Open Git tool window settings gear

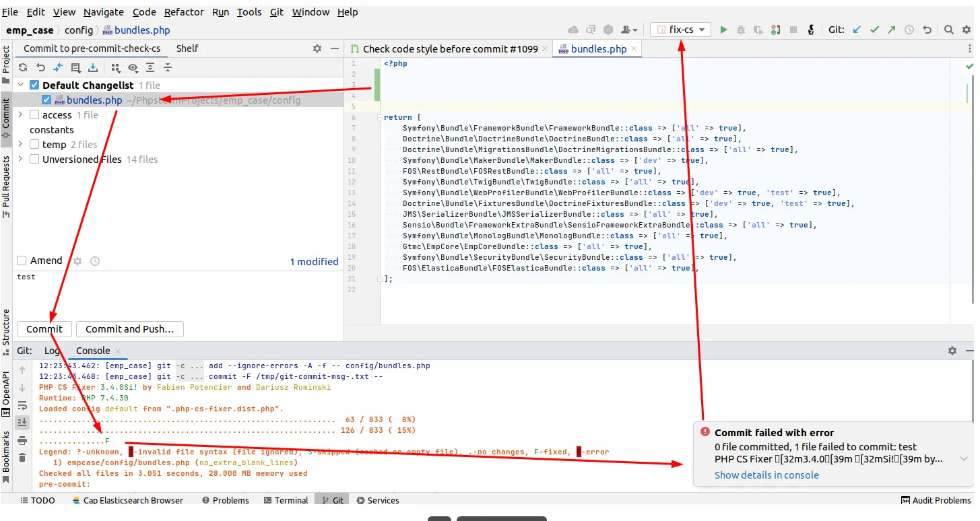click(952, 351)
